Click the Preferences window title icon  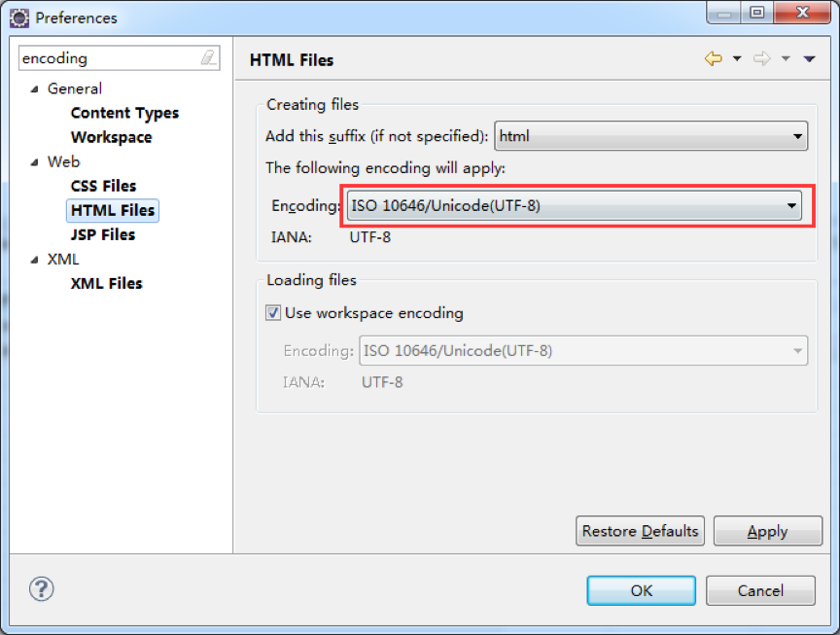19,18
